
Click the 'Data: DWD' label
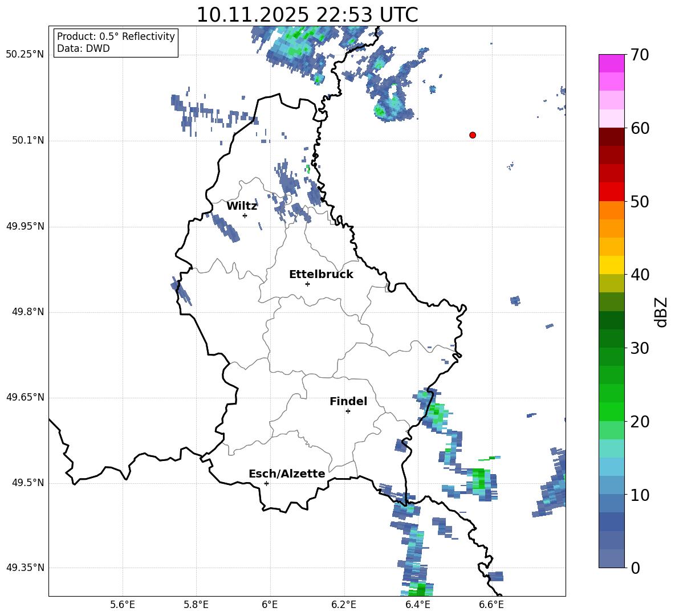(83, 48)
